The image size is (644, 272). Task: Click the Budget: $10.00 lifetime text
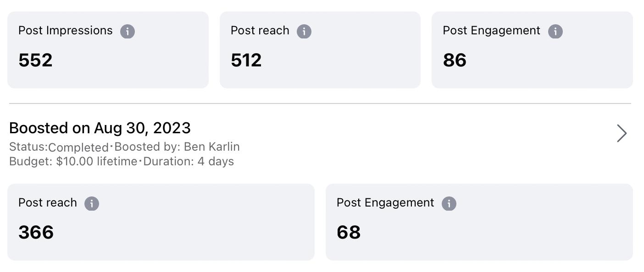(x=73, y=161)
